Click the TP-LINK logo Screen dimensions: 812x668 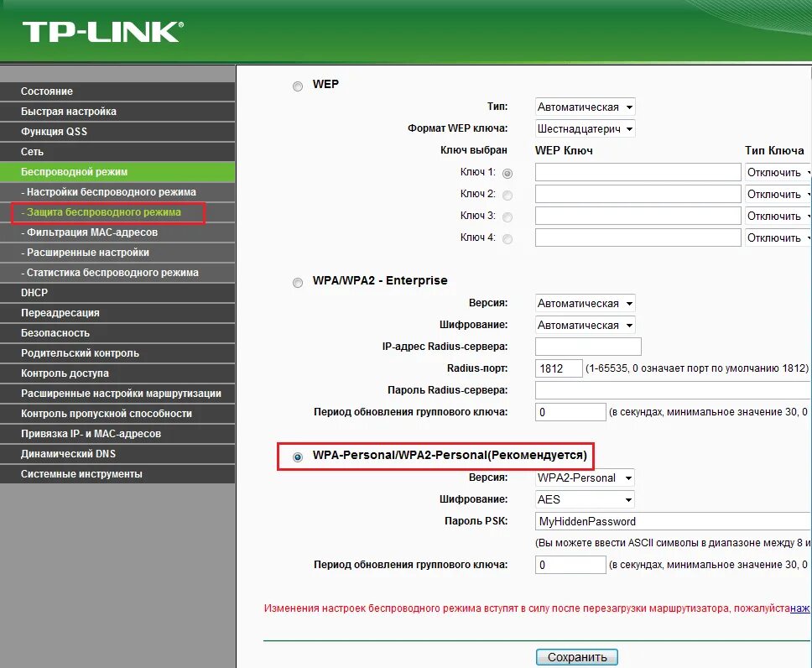point(102,32)
